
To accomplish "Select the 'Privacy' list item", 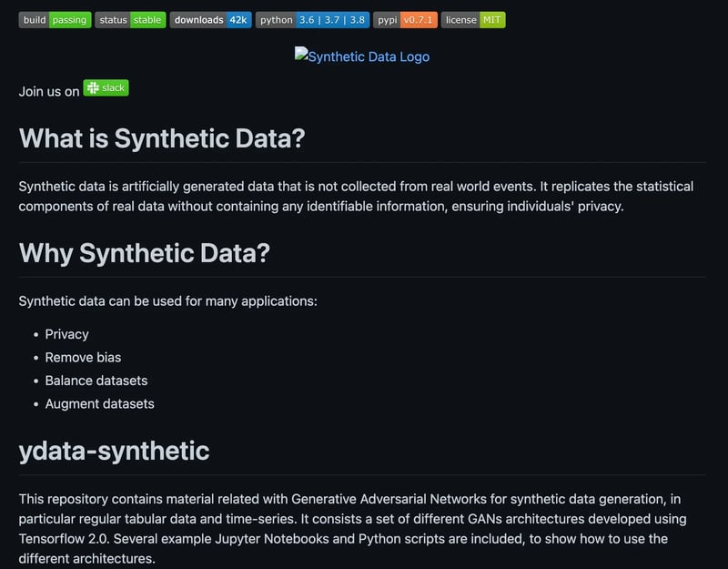I will tap(66, 334).
